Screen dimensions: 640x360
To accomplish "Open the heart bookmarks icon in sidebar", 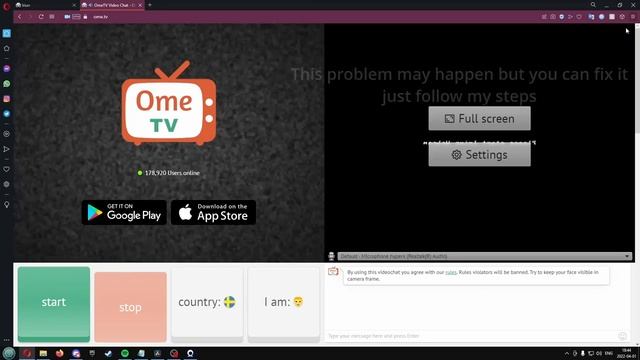I will [x=7, y=169].
